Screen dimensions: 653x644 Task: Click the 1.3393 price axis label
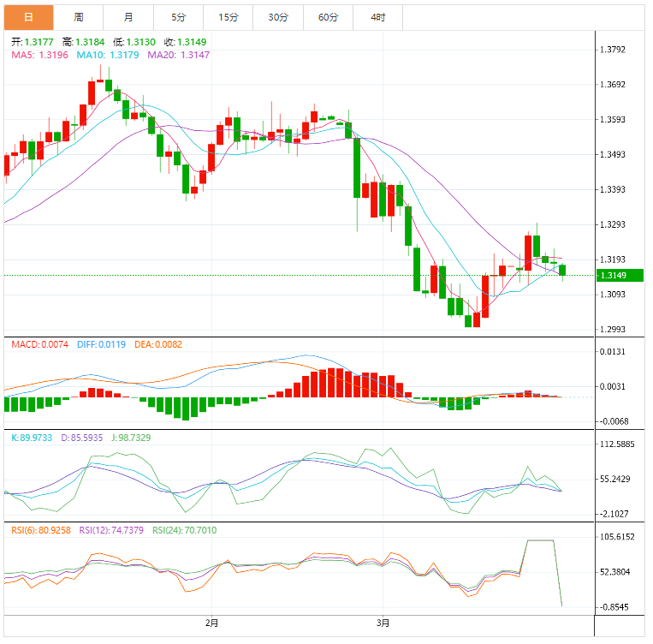coord(612,189)
